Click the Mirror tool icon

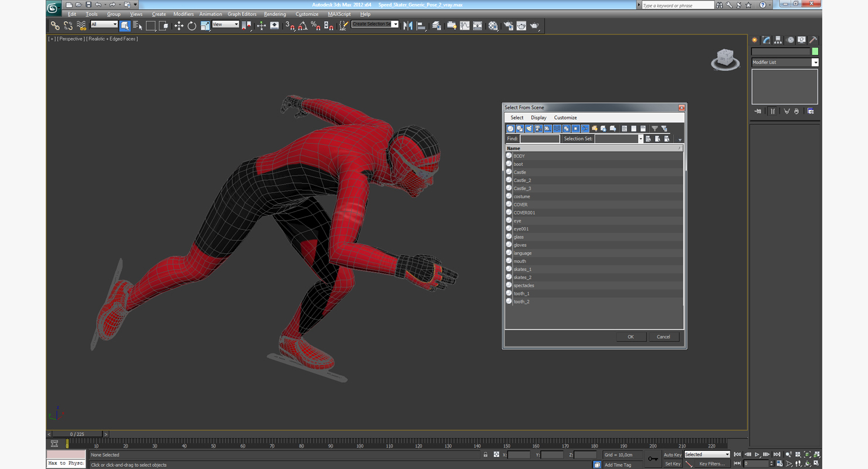408,25
